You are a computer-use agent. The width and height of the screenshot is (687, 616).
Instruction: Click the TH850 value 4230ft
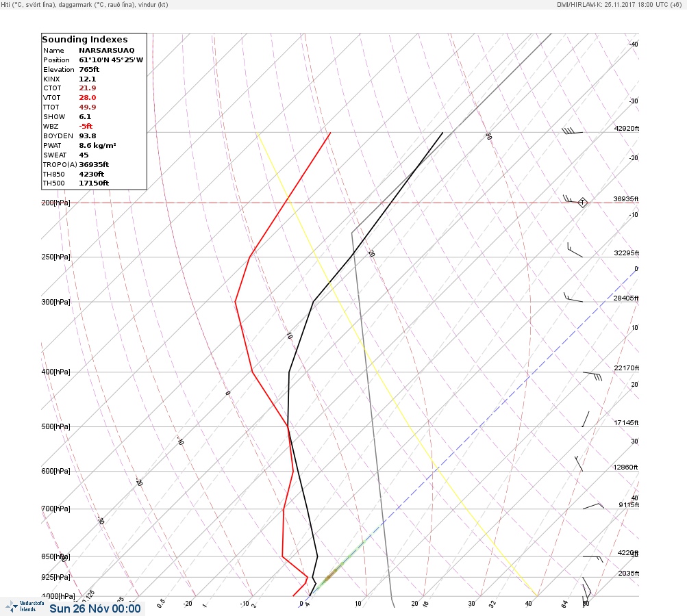click(91, 175)
